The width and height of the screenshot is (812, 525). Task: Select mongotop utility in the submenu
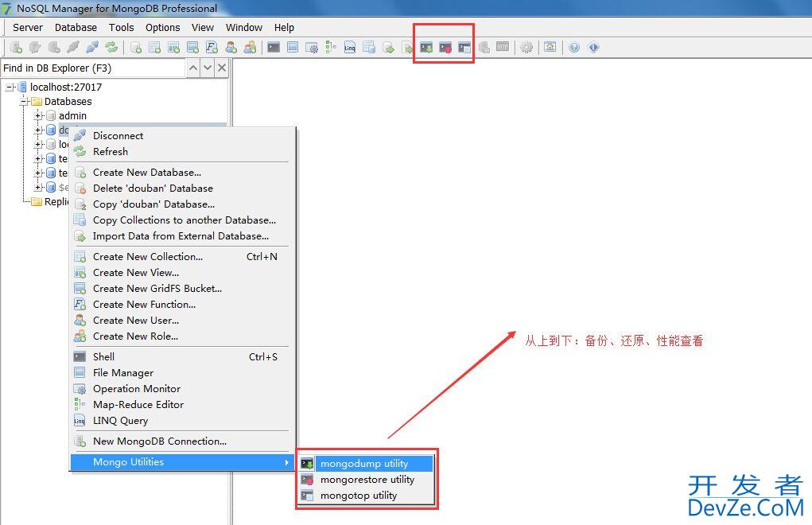pos(366,496)
